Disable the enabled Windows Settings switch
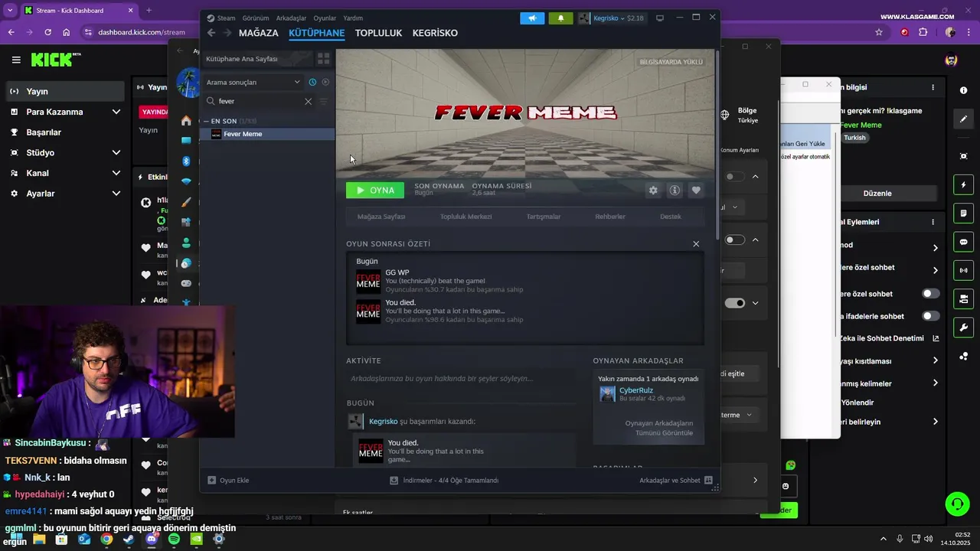 735,303
